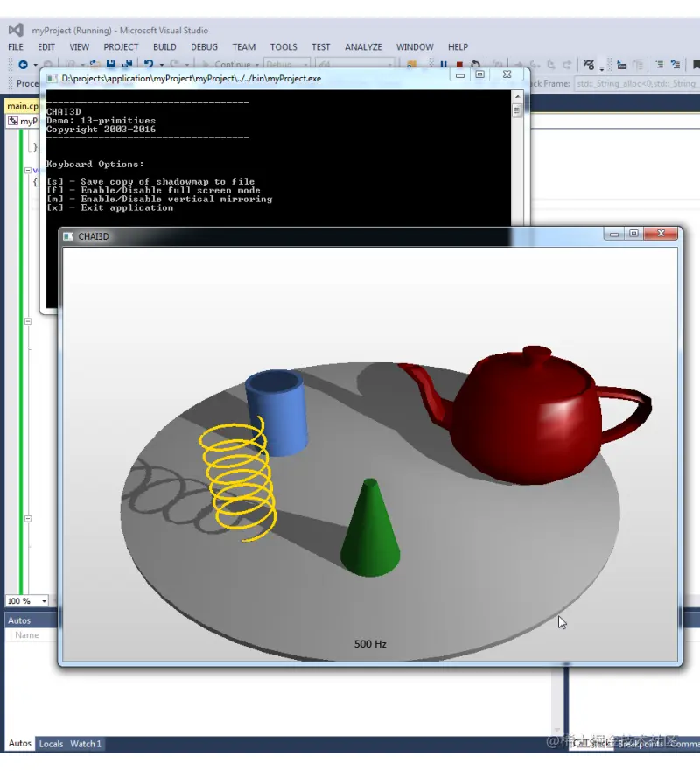The image size is (700, 771).
Task: Open the ANALYZE menu
Action: (363, 46)
